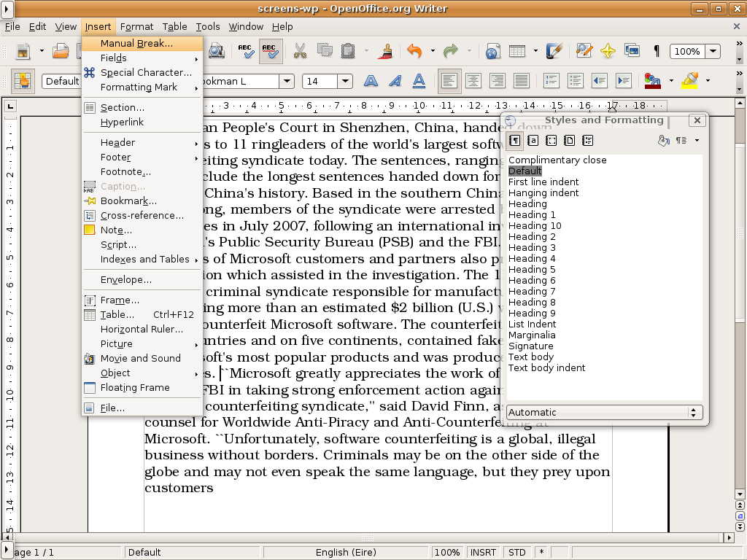Viewport: 747px width, 560px height.
Task: Select 'Text body' paragraph style
Action: click(531, 357)
